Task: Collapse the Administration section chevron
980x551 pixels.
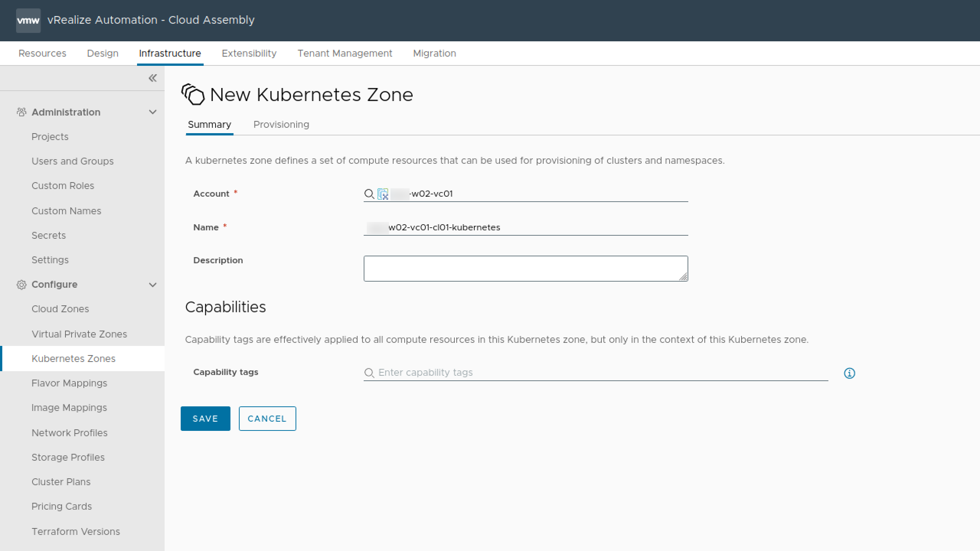Action: point(153,112)
